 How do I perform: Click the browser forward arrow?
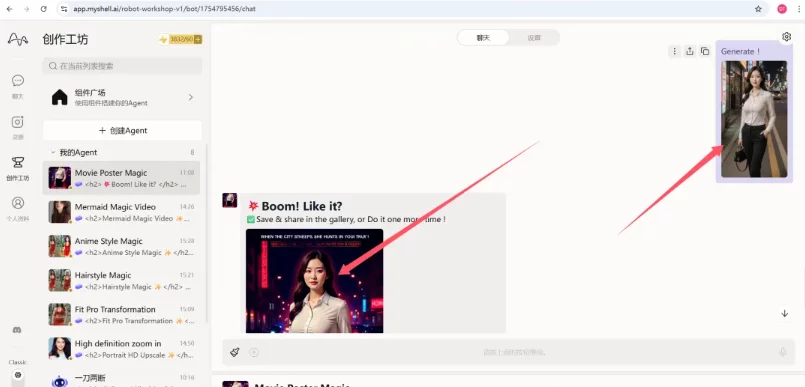pos(26,9)
